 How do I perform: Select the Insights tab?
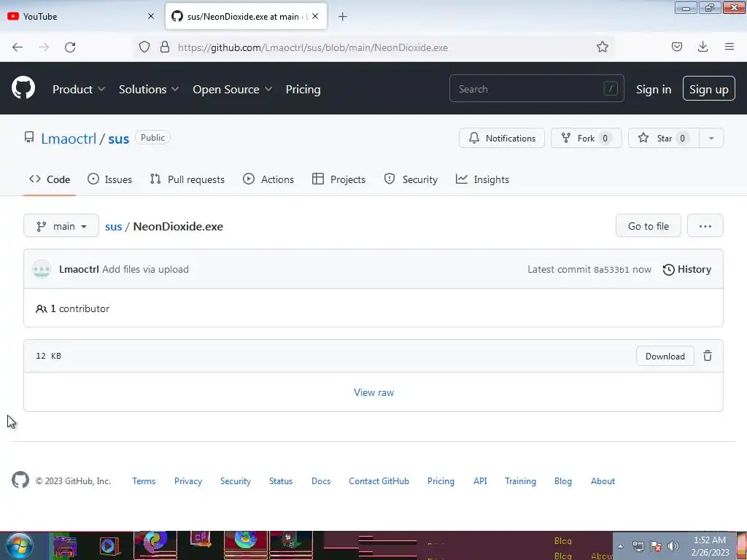(x=482, y=179)
